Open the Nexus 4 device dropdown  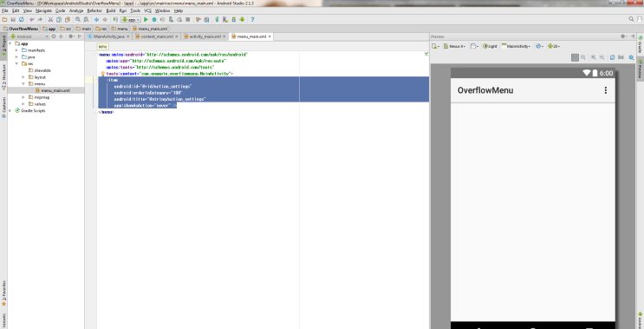(455, 46)
